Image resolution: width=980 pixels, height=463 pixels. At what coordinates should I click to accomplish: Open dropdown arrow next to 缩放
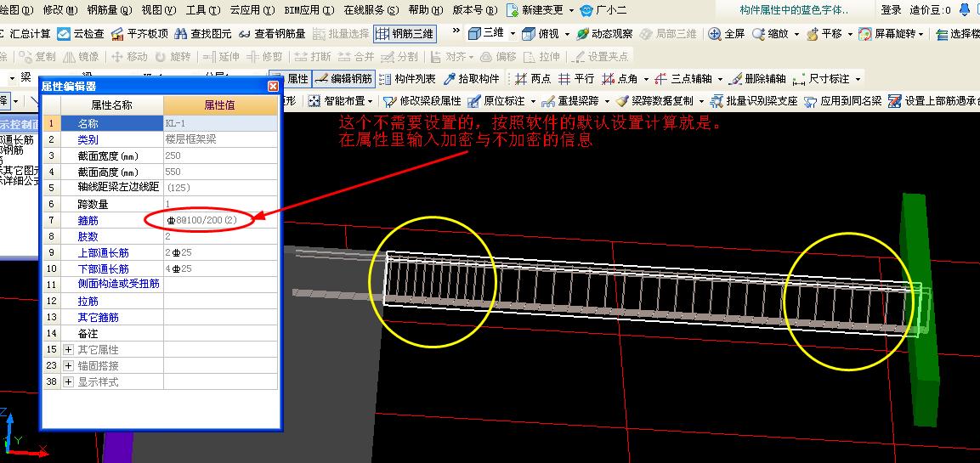click(797, 34)
